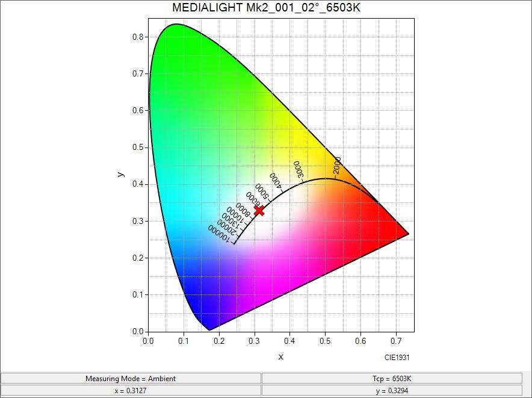Viewport: 532px width, 398px height.
Task: Click the red measurement cross marker
Action: pos(259,210)
